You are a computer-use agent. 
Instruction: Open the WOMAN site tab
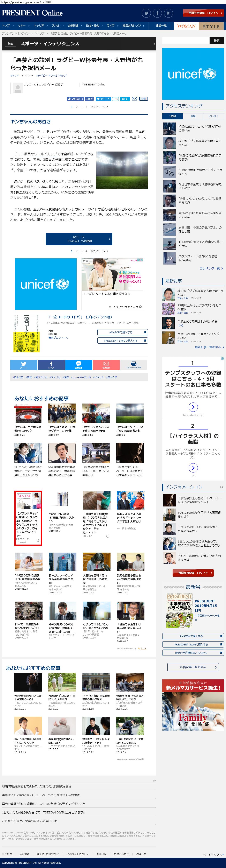186,26
